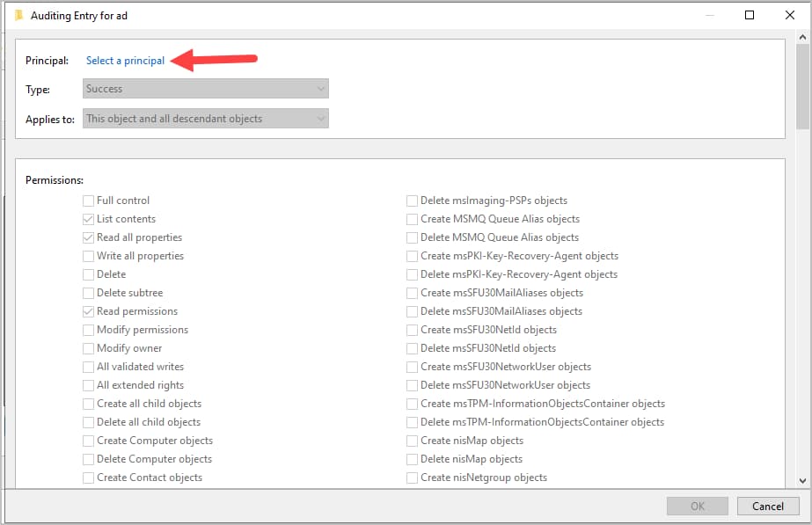
Task: Toggle the Read all properties checkbox
Action: click(x=89, y=237)
